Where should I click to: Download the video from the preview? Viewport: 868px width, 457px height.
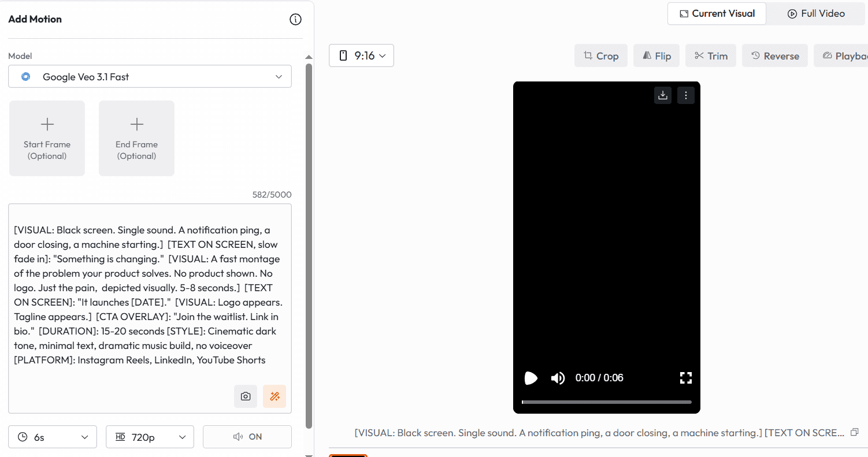663,95
